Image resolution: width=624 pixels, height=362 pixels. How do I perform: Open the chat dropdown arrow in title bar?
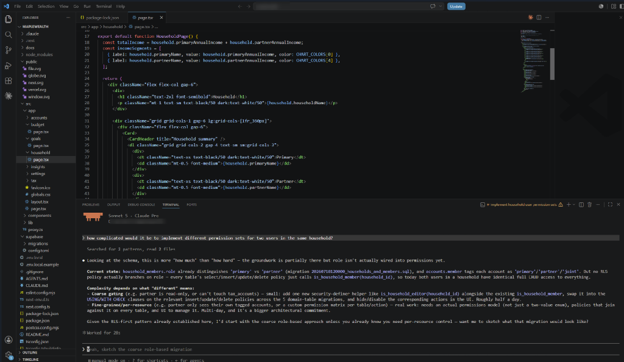point(440,6)
